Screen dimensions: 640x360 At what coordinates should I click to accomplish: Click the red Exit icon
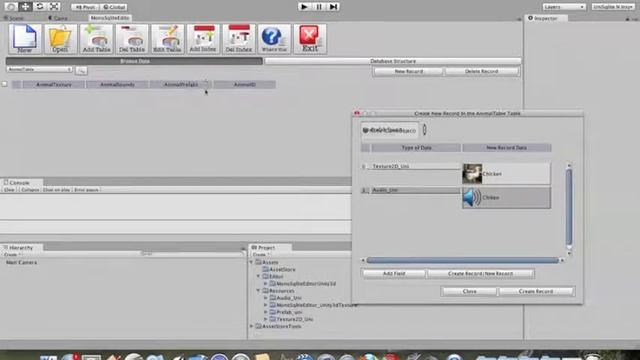pyautogui.click(x=310, y=39)
